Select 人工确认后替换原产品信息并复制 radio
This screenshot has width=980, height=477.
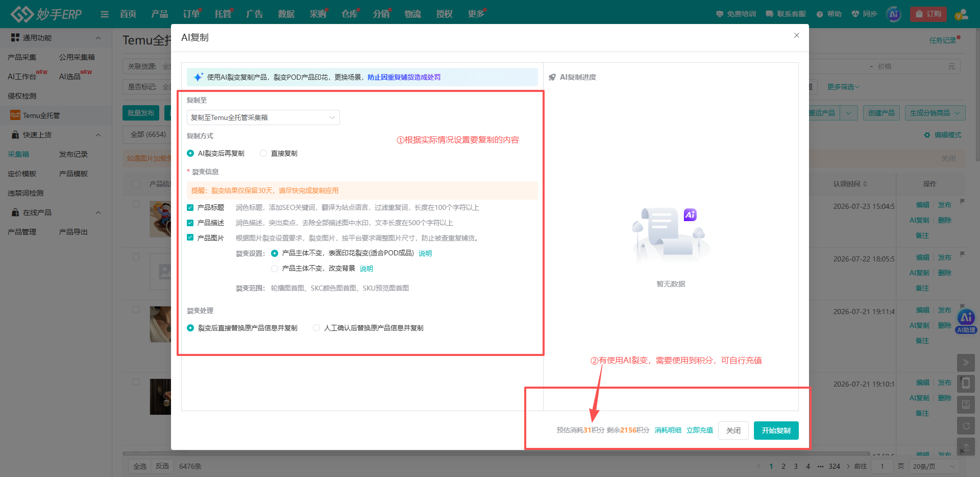click(316, 328)
